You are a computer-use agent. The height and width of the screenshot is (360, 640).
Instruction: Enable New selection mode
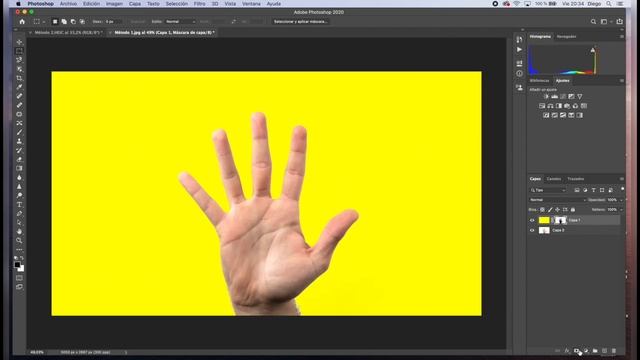pyautogui.click(x=55, y=22)
